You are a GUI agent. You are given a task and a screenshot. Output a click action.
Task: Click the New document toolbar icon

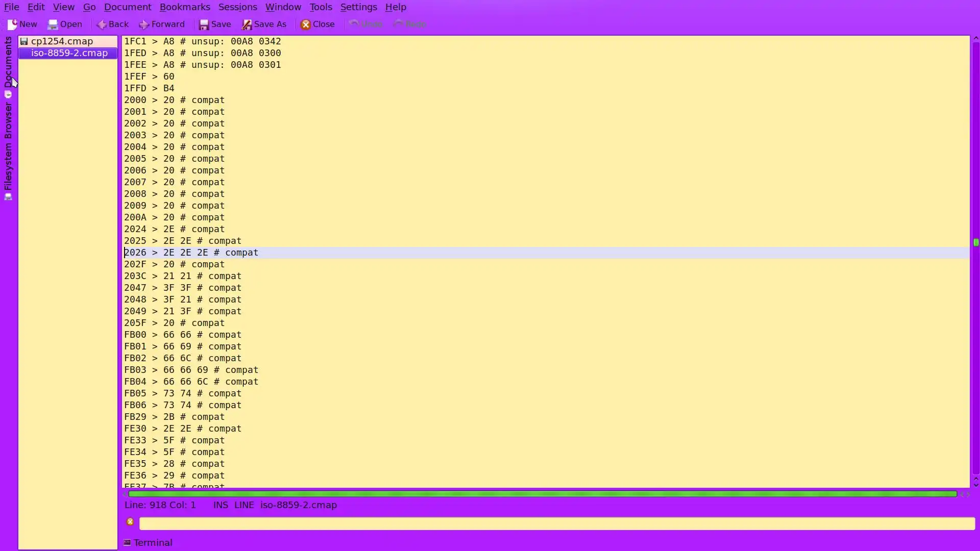13,24
